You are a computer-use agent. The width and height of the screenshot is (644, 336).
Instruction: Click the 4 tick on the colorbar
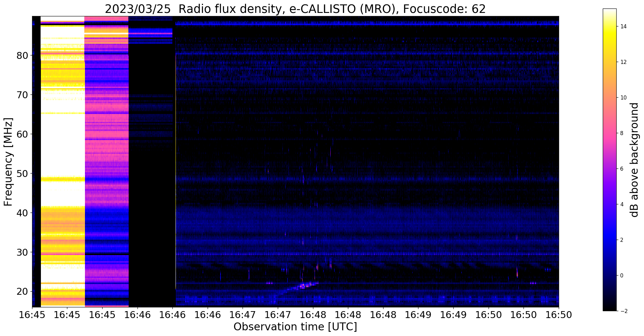coord(621,204)
